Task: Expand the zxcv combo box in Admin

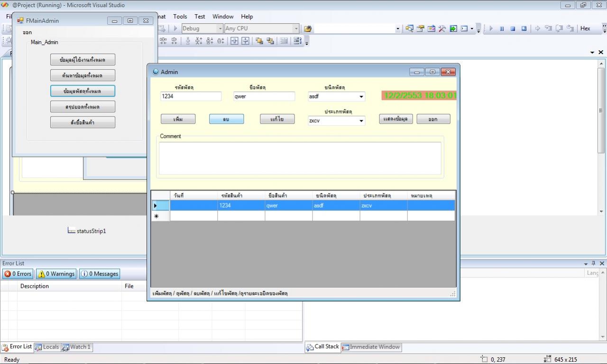Action: click(x=361, y=121)
